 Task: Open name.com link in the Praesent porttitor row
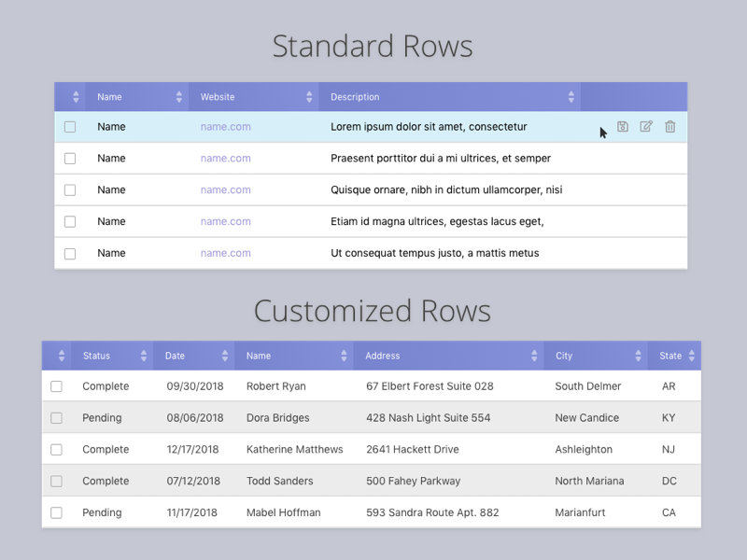[x=225, y=158]
